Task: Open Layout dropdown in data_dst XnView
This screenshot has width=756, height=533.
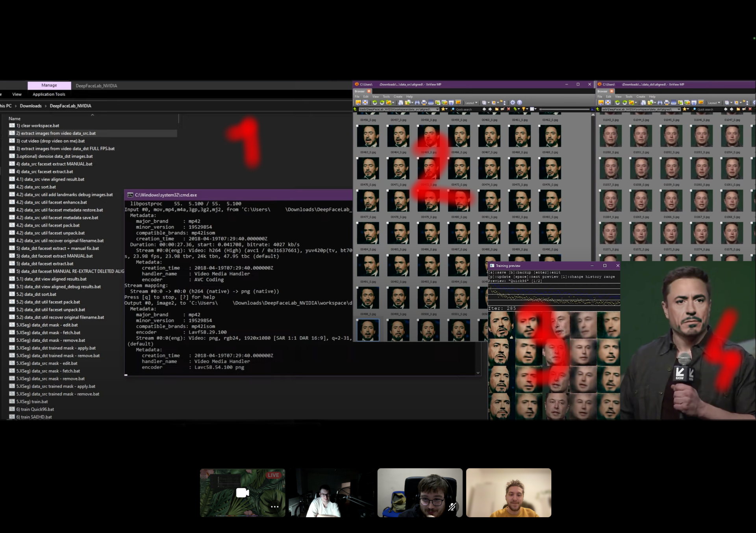Action: 714,103
